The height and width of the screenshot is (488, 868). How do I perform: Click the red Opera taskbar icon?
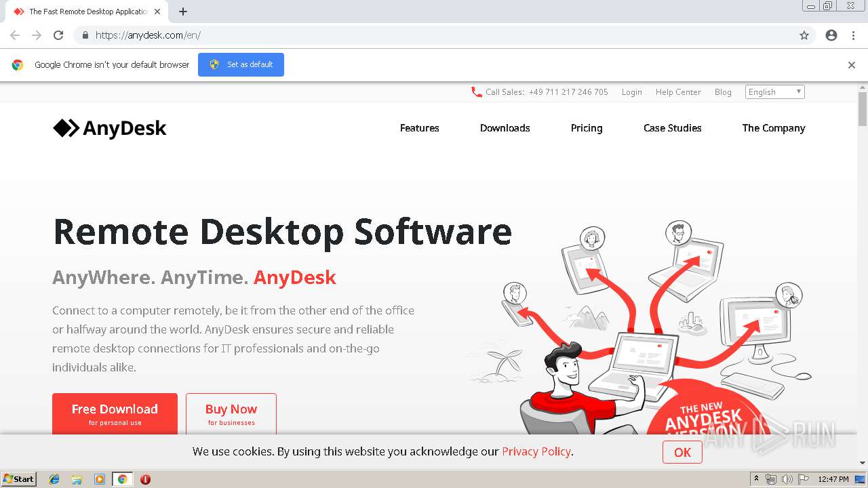(145, 479)
